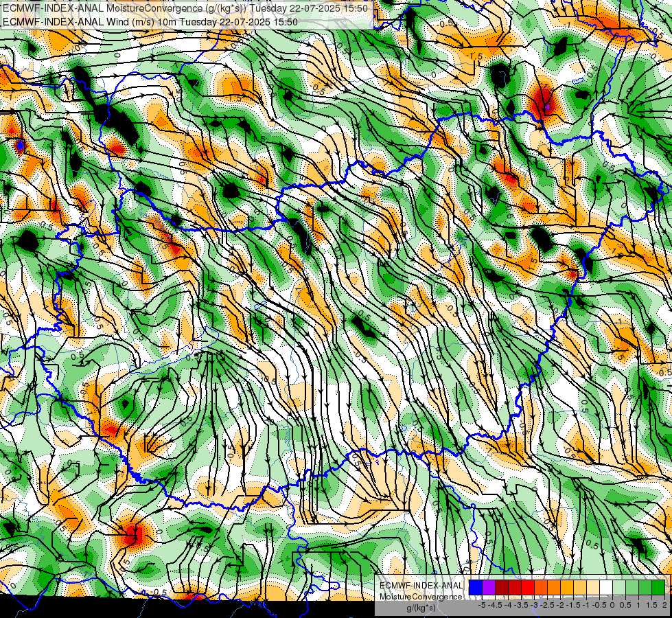Select the bright red swatch between -3.5 and -3
The image size is (672, 618).
pos(528,588)
